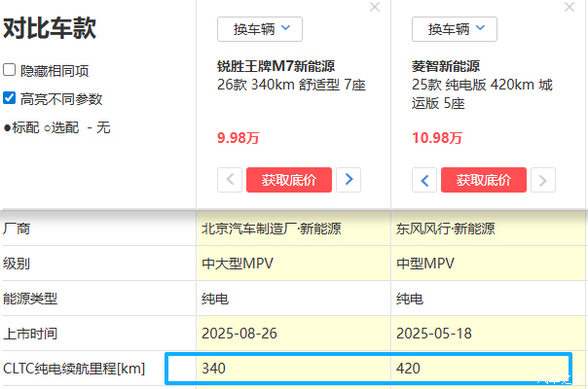Click the 340 km range value
588x389 pixels.
(x=212, y=369)
